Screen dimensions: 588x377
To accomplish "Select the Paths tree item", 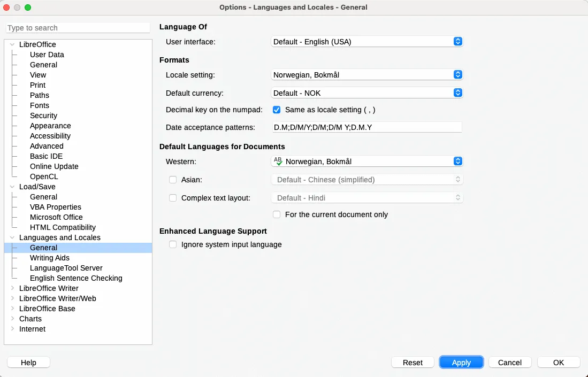I will point(40,95).
